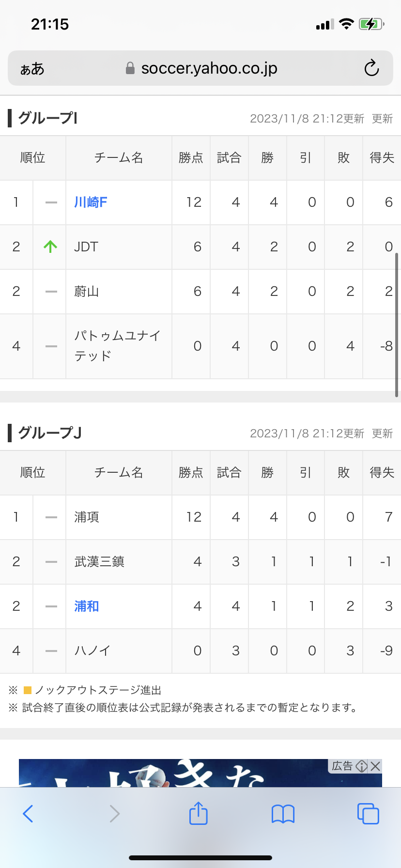Viewport: 401px width, 868px height.
Task: Tap the battery charging status icon
Action: coord(371,24)
